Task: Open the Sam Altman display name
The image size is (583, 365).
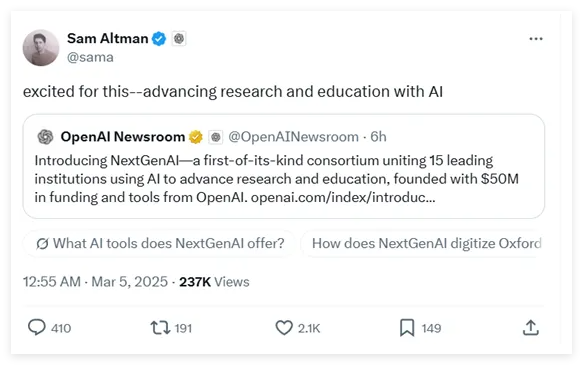Action: (107, 38)
